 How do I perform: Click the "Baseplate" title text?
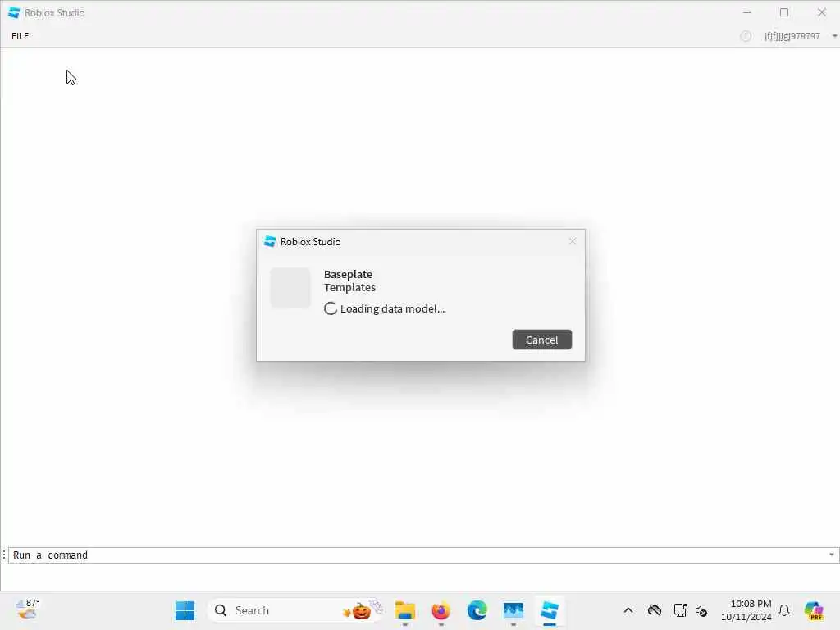348,274
